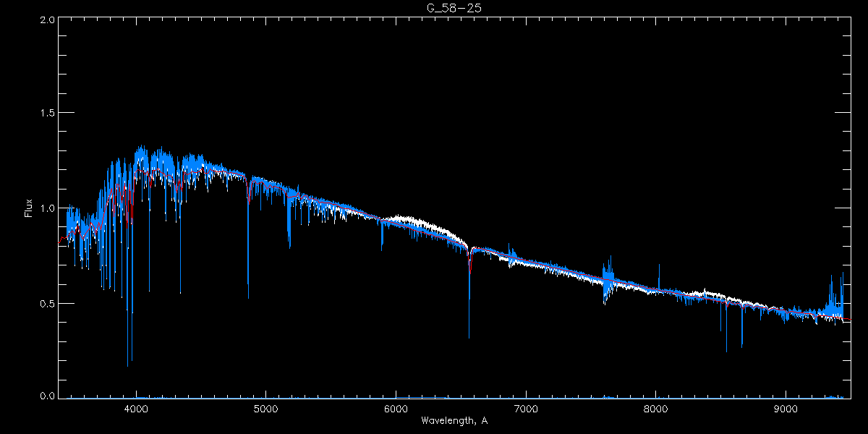Image resolution: width=868 pixels, height=434 pixels.
Task: Select the 9000 wavelength tick label
Action: (786, 408)
